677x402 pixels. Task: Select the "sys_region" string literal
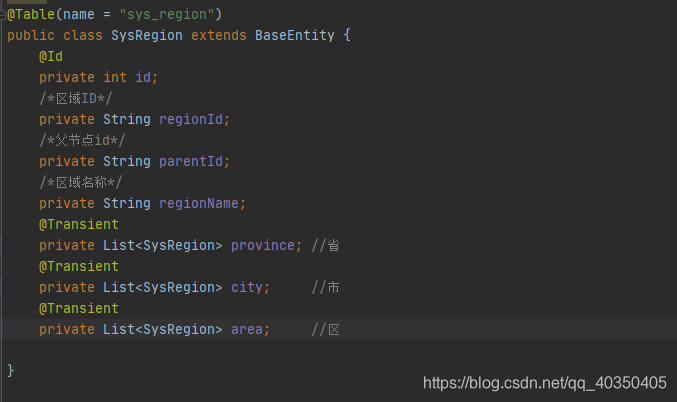tap(167, 14)
